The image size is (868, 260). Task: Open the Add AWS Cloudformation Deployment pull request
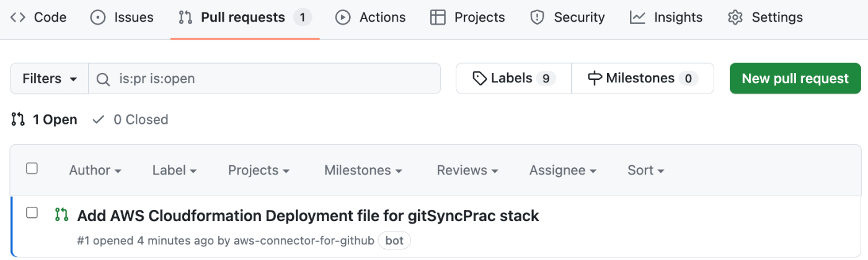308,215
